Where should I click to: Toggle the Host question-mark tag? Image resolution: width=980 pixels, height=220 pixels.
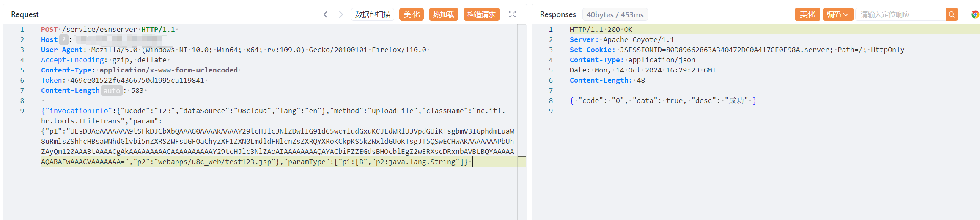(63, 40)
